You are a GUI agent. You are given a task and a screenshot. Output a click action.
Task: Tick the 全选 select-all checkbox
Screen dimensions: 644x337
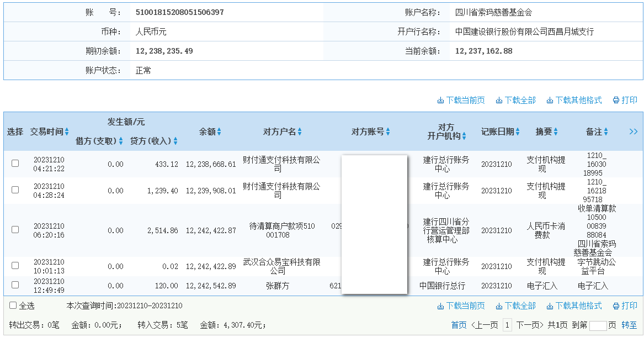pos(13,306)
